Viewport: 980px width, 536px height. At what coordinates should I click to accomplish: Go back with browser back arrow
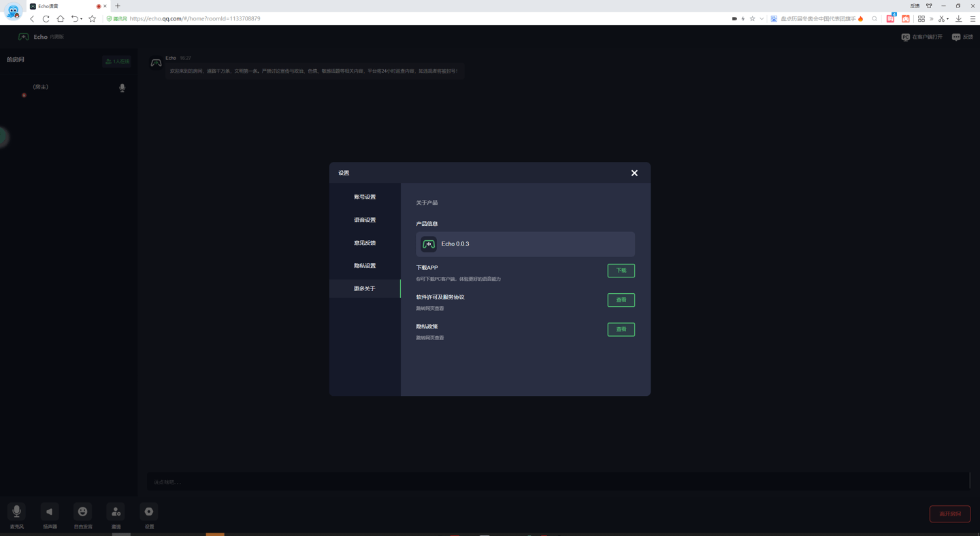coord(32,19)
